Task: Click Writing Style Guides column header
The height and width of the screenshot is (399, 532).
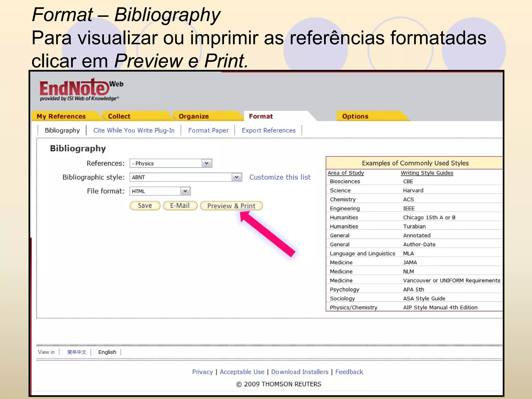Action: coord(427,173)
